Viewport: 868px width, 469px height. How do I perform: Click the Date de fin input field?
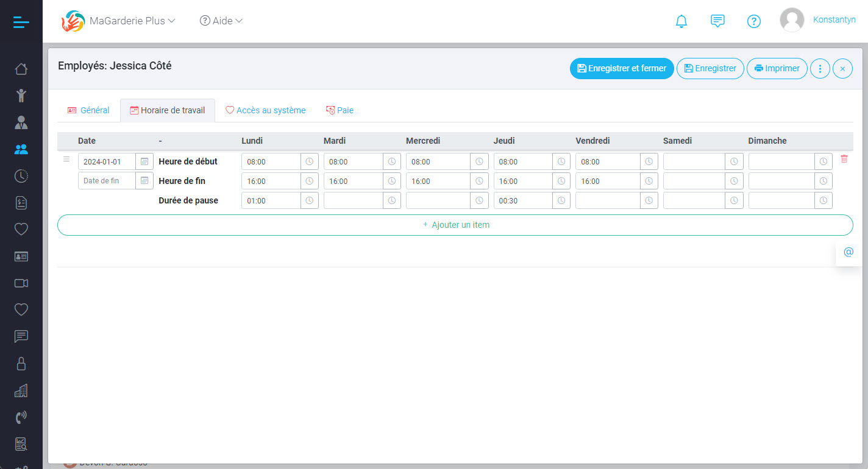click(107, 180)
